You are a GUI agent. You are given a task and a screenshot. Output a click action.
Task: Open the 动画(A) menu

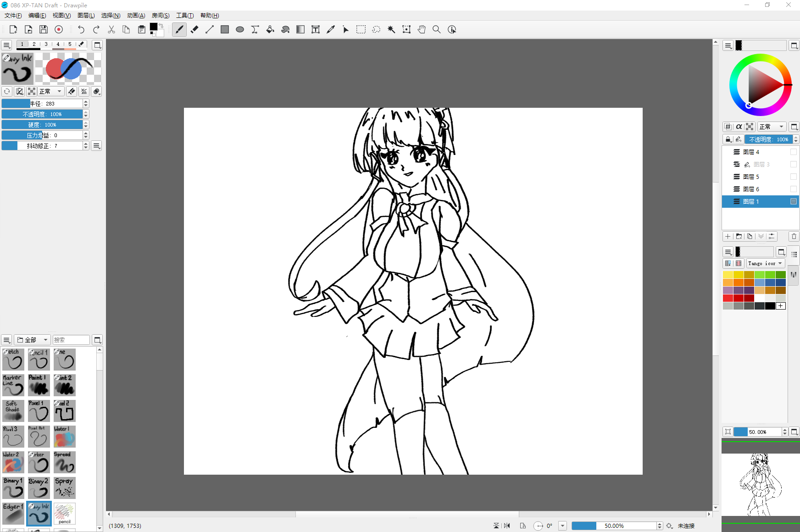pyautogui.click(x=136, y=16)
